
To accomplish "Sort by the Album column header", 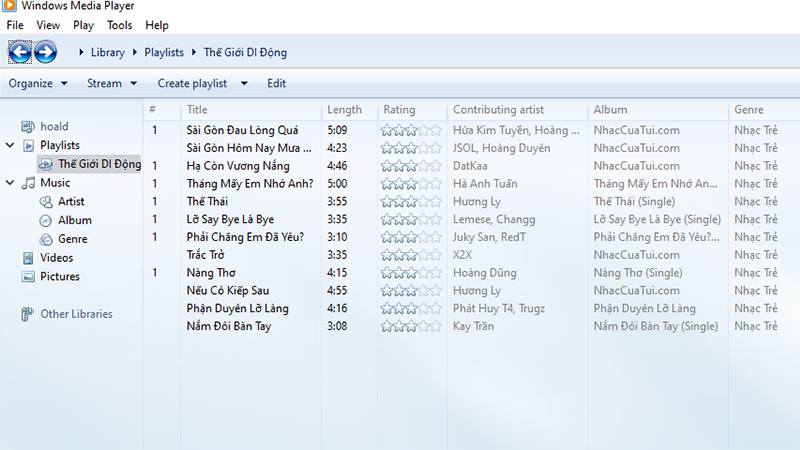I will coord(610,110).
